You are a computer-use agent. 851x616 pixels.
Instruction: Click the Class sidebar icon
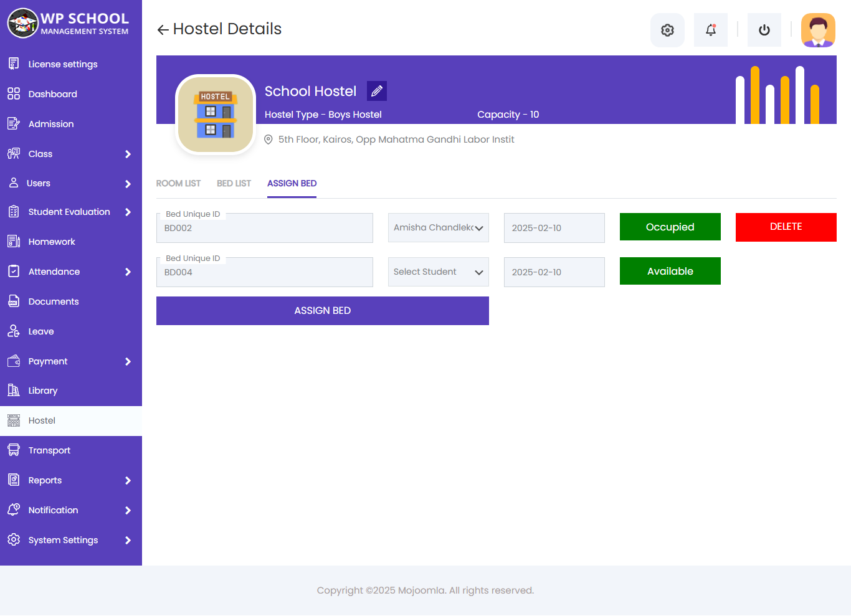[x=14, y=153]
